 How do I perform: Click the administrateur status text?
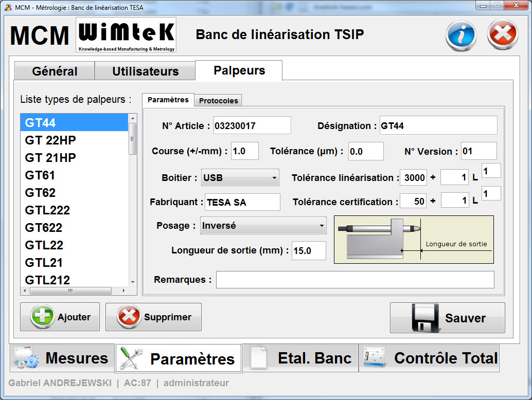tap(196, 383)
